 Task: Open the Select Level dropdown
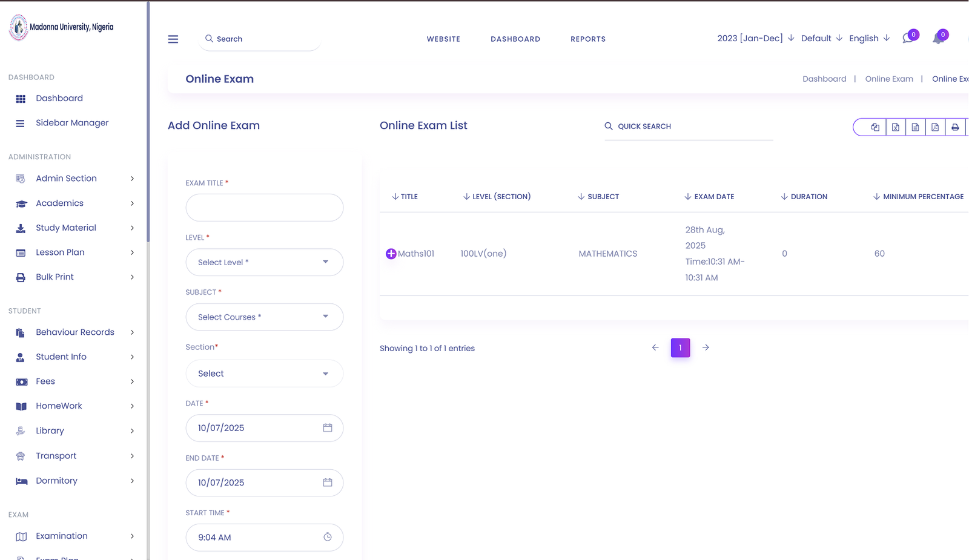click(264, 262)
